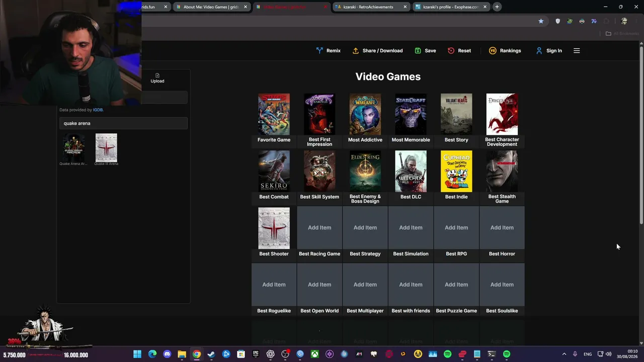Add an item to Best Open World
Image resolution: width=644 pixels, height=362 pixels.
319,285
